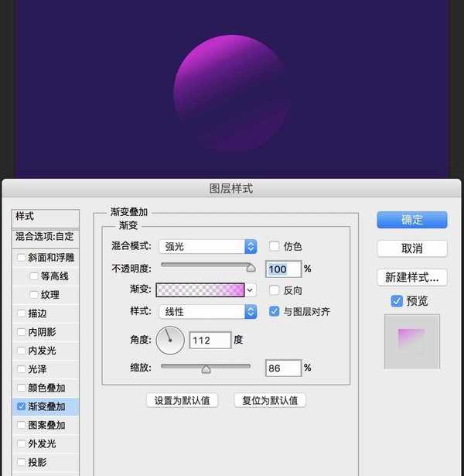The width and height of the screenshot is (464, 476).
Task: Enable the 反向 reverse checkbox
Action: 274,290
